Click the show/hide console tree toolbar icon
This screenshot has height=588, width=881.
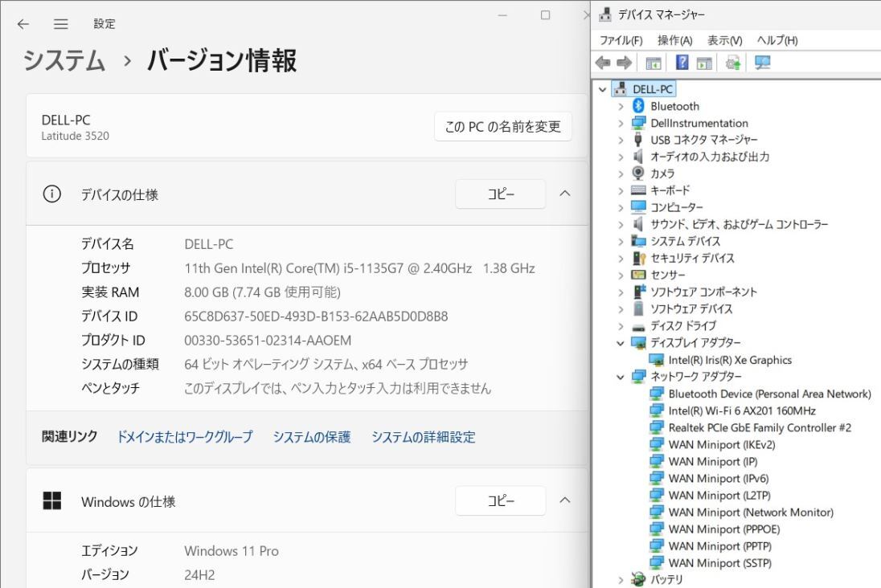coord(653,63)
